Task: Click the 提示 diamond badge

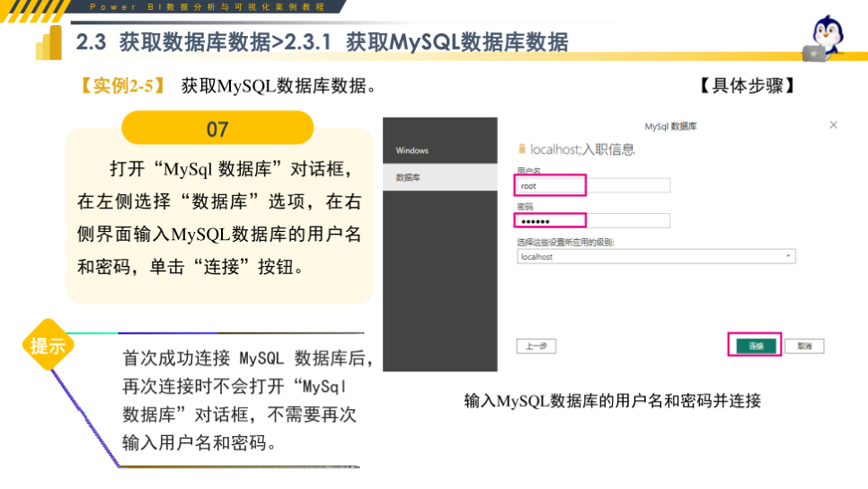Action: tap(49, 345)
